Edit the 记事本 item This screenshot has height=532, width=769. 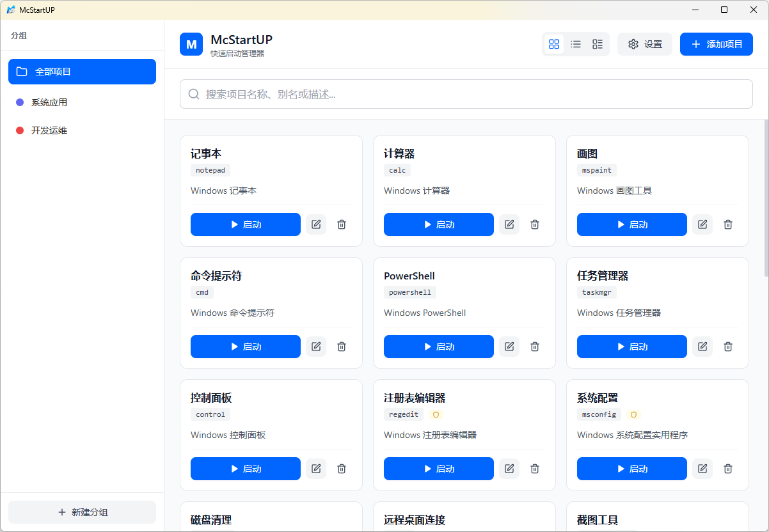[316, 224]
